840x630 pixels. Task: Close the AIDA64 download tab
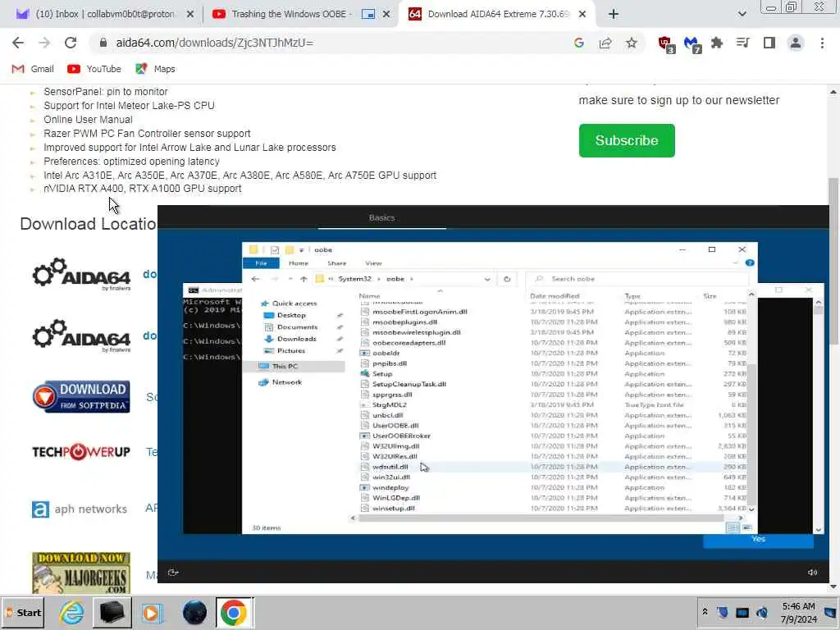582,15
